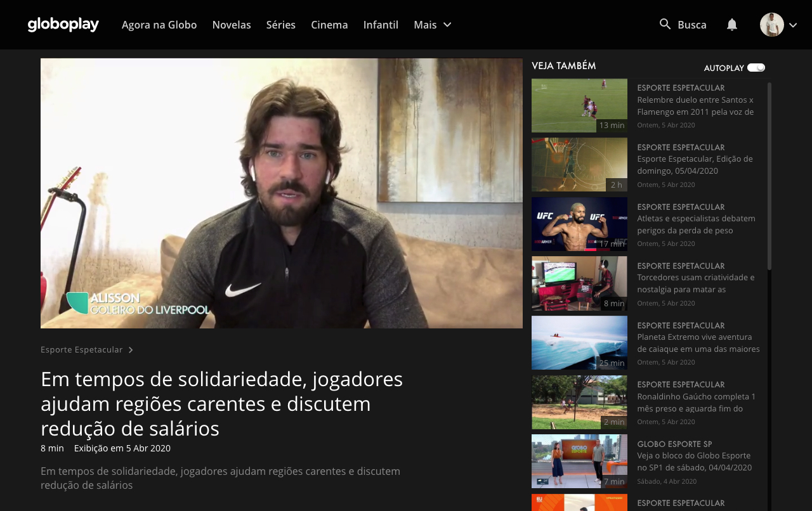The width and height of the screenshot is (812, 511).
Task: Select 'Ronaldinho Gaúcho completa 1 mês preso' title
Action: (697, 403)
